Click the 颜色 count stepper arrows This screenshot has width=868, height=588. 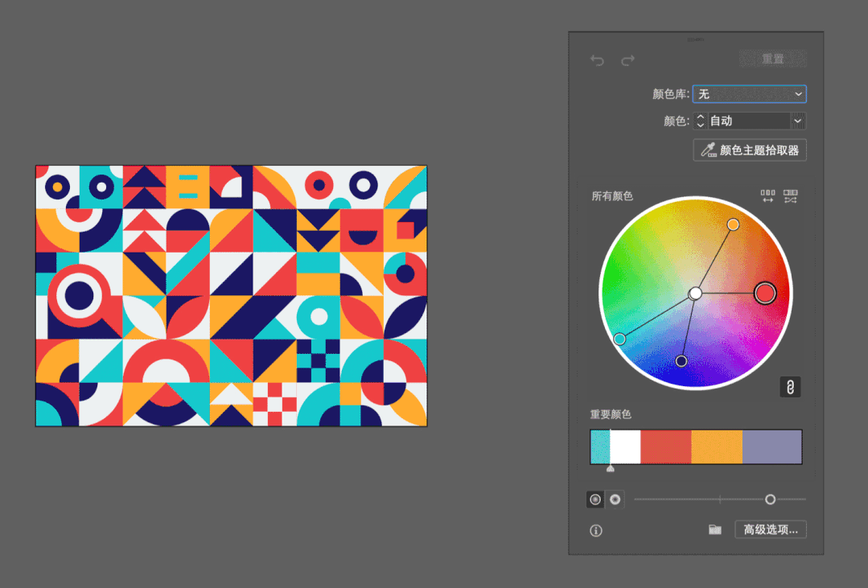coord(700,121)
